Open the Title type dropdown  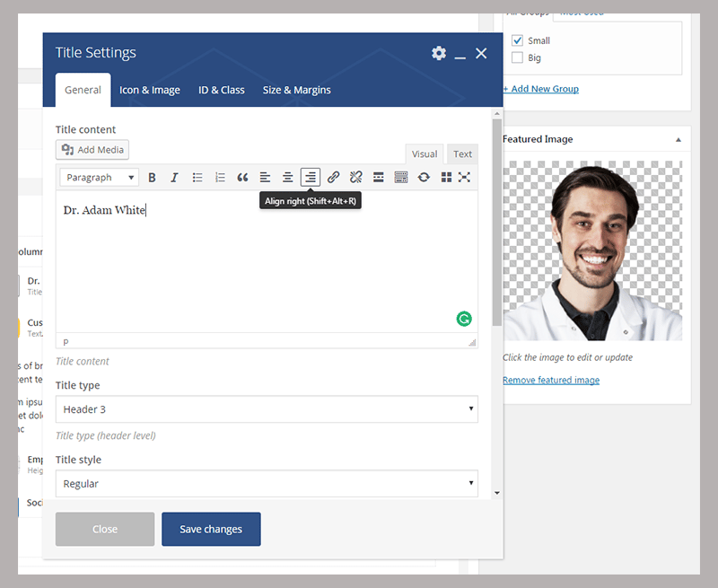click(267, 409)
